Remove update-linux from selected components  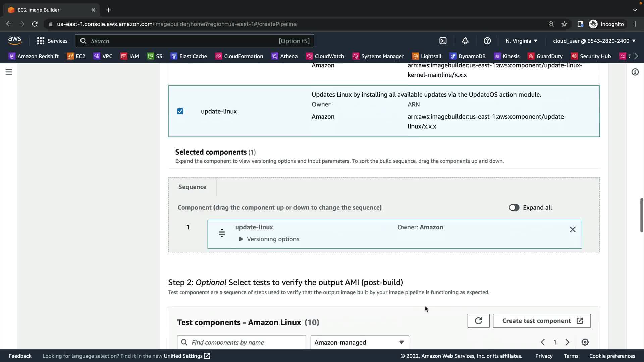pos(573,229)
